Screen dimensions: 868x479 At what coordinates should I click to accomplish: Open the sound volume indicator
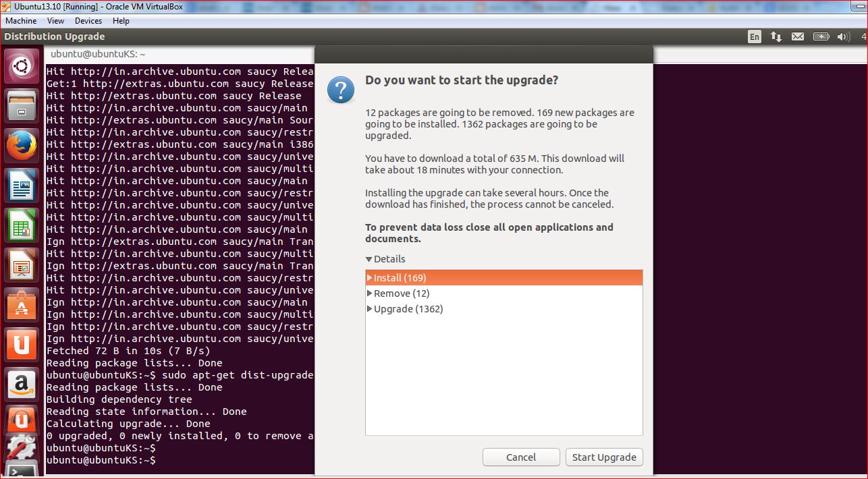843,37
